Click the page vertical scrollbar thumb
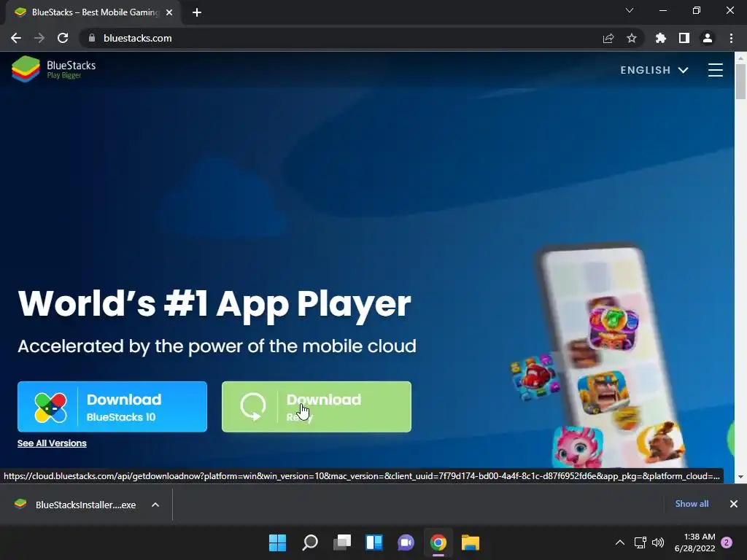The width and height of the screenshot is (747, 560). [740, 81]
